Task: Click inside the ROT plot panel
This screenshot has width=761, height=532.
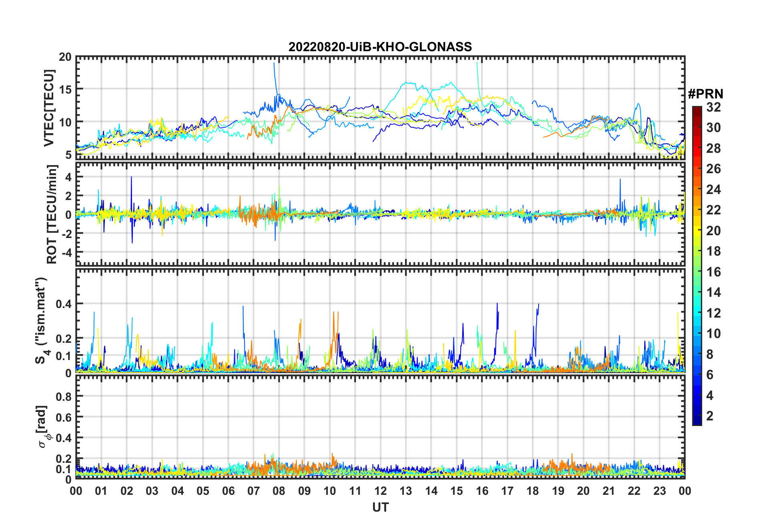Action: [x=380, y=214]
